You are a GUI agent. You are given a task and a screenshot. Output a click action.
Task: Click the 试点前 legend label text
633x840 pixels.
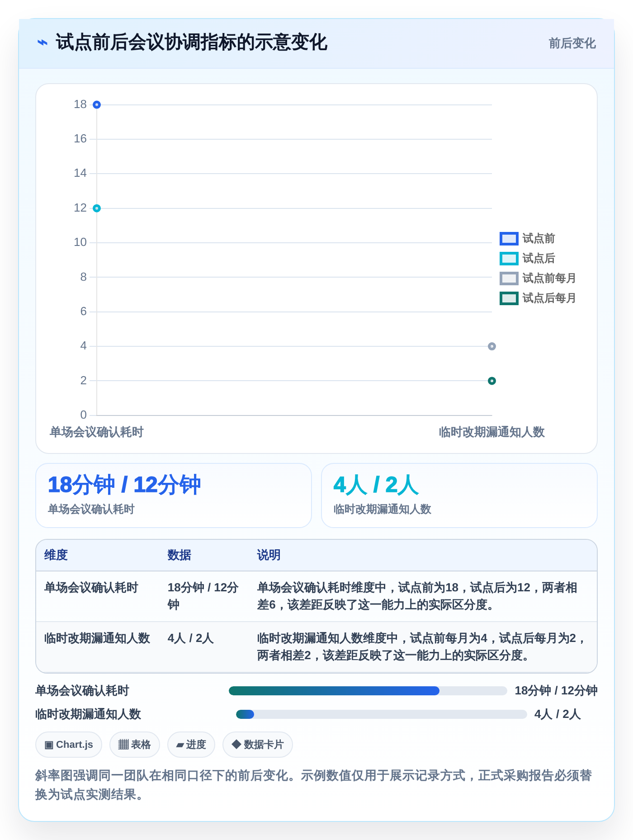click(x=539, y=239)
